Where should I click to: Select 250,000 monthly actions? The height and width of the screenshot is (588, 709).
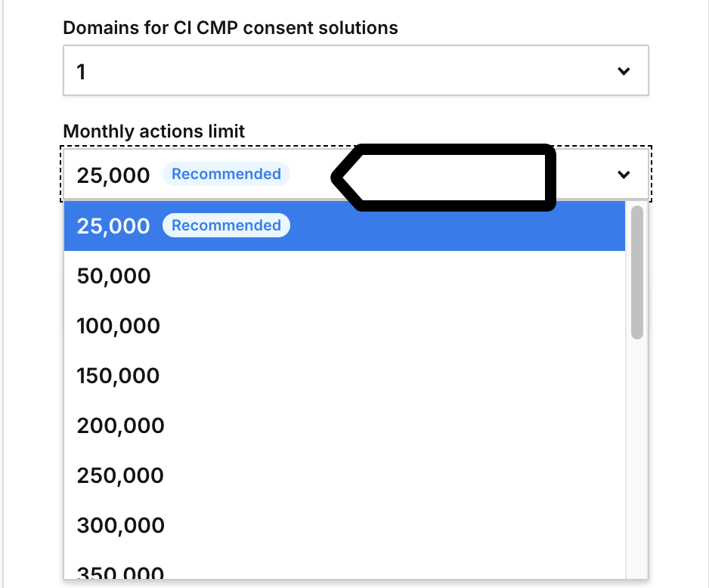[120, 475]
